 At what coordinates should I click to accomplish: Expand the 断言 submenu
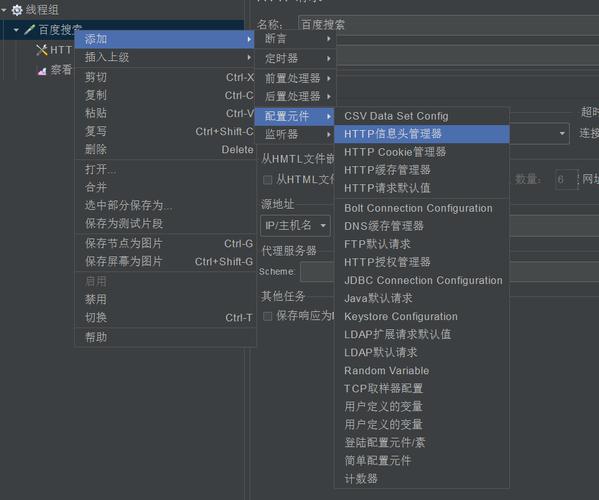tap(295, 39)
